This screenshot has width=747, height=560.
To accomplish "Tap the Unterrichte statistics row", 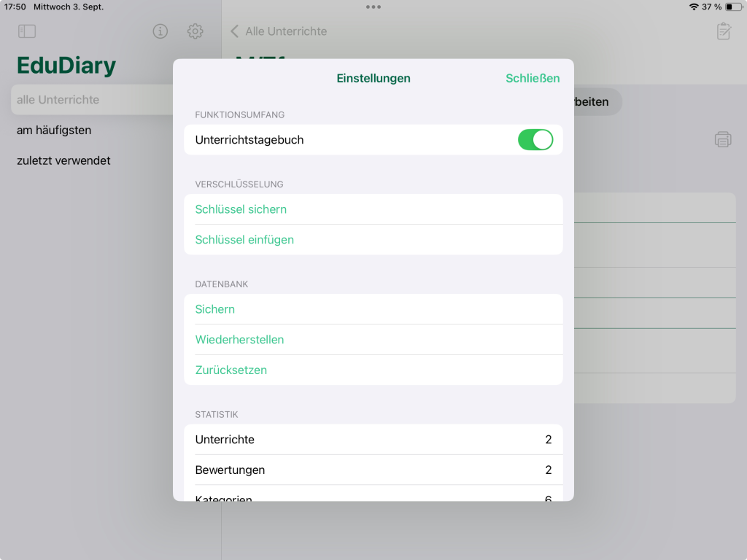I will pyautogui.click(x=373, y=440).
